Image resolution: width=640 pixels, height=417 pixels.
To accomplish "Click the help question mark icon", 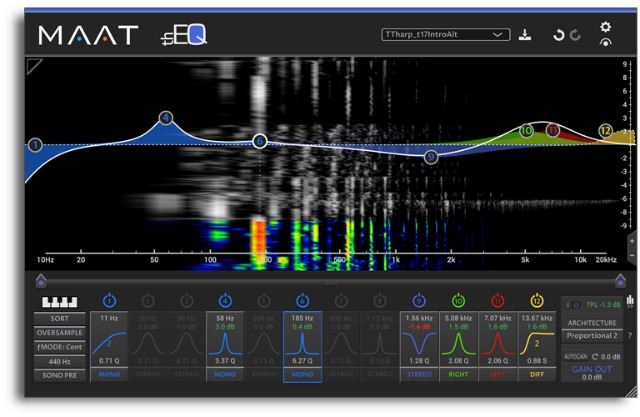I will [x=630, y=336].
